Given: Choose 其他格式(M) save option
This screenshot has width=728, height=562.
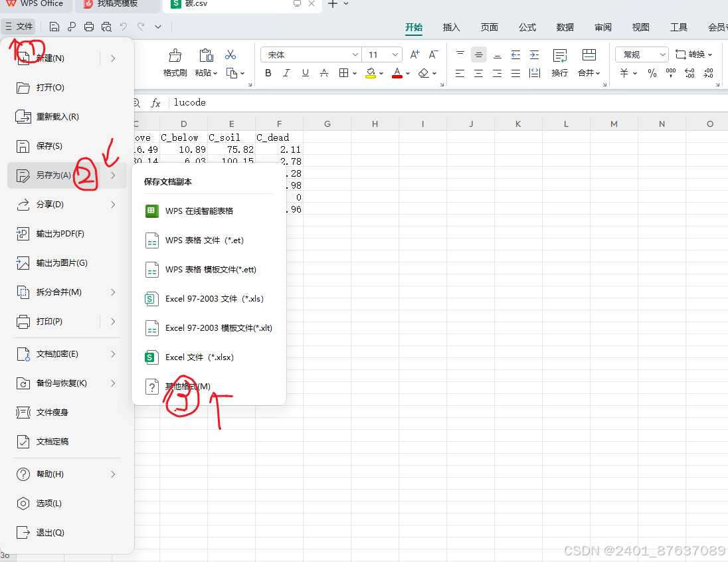Looking at the screenshot, I should (209, 387).
